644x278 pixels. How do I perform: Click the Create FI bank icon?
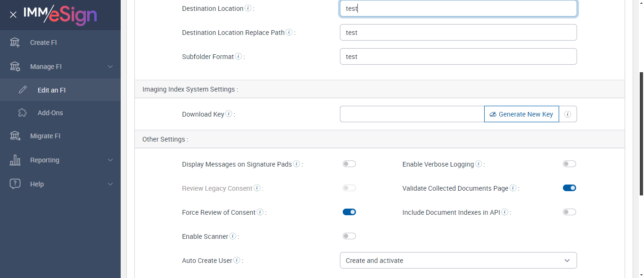tap(15, 42)
